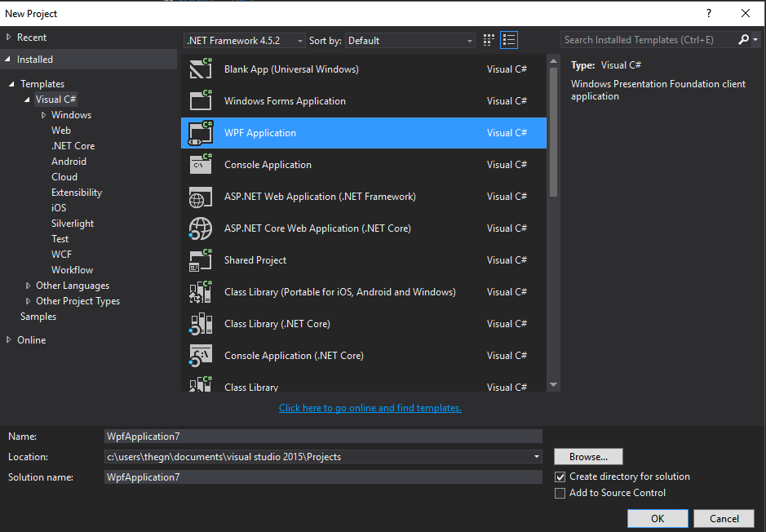The height and width of the screenshot is (532, 766).
Task: Click the search magnifier icon
Action: pyautogui.click(x=743, y=40)
